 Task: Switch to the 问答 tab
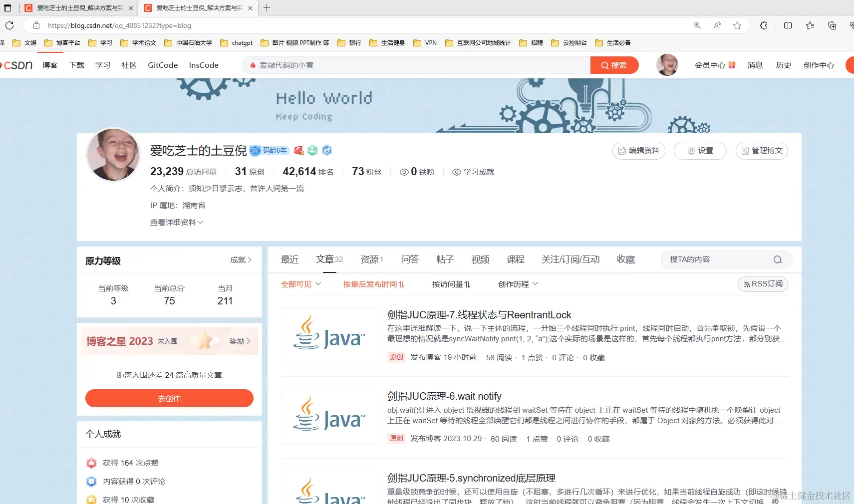(410, 259)
